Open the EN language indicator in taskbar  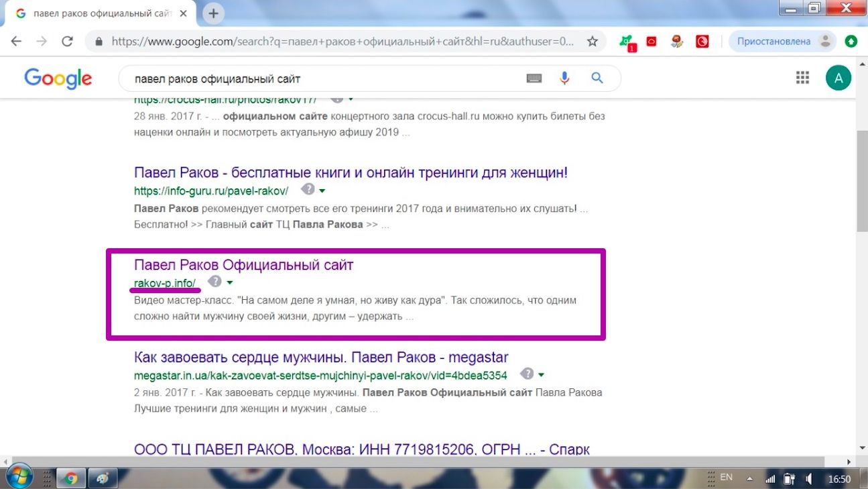pyautogui.click(x=727, y=478)
